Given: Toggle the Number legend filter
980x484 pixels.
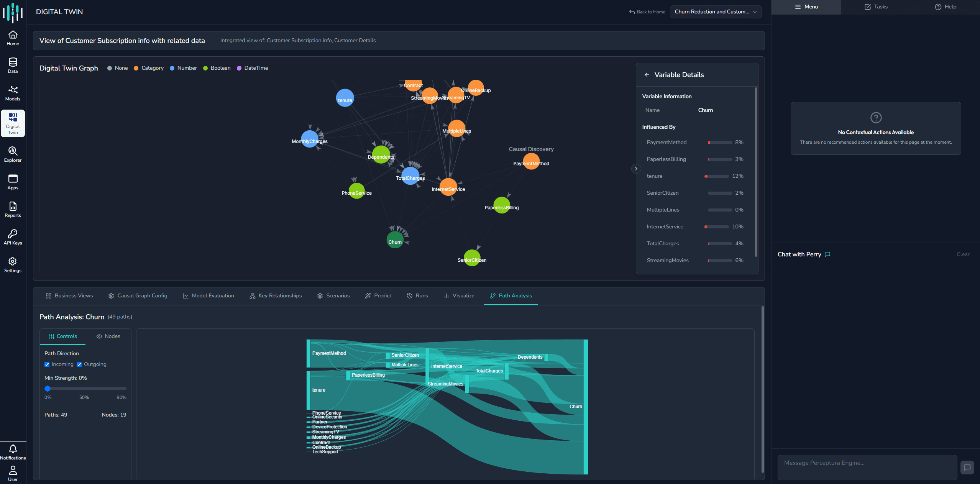Looking at the screenshot, I should pyautogui.click(x=183, y=68).
